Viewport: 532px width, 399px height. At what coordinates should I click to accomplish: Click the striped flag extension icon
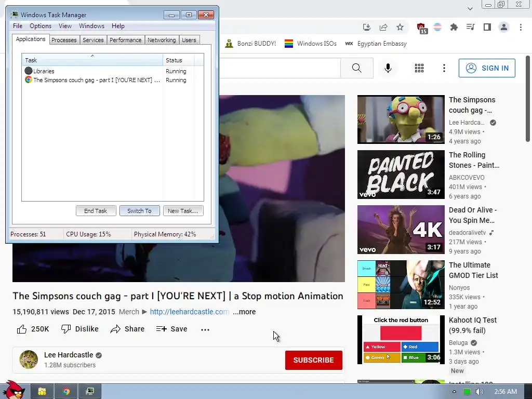coord(437,27)
